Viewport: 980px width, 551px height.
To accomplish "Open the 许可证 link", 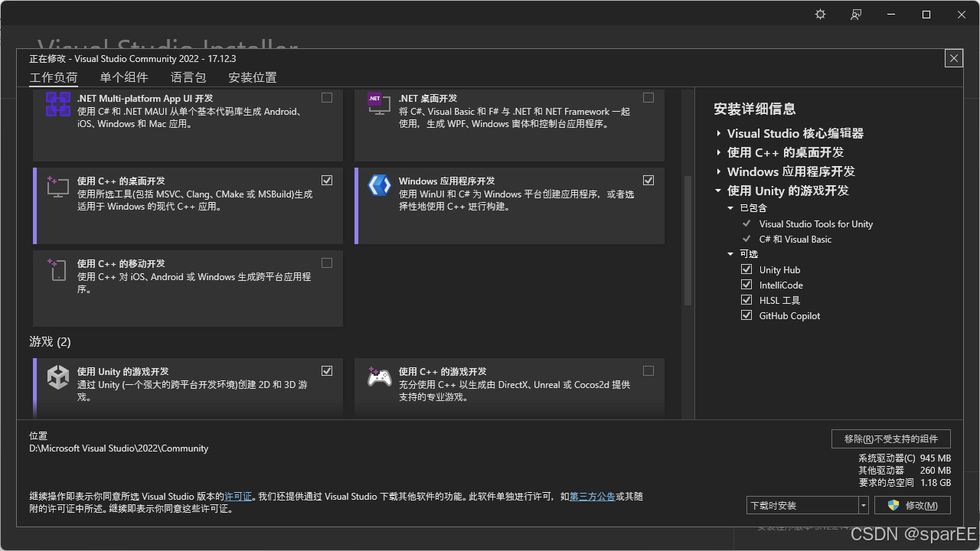I will point(238,497).
